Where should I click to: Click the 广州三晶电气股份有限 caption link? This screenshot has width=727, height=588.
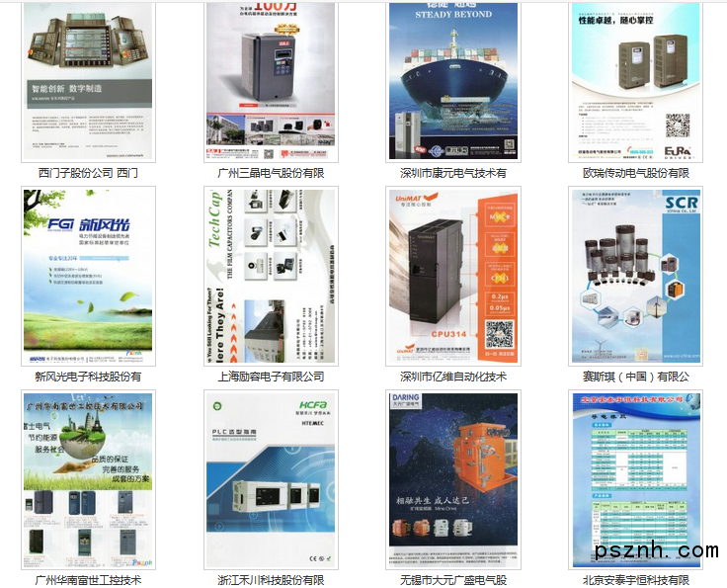click(x=271, y=173)
